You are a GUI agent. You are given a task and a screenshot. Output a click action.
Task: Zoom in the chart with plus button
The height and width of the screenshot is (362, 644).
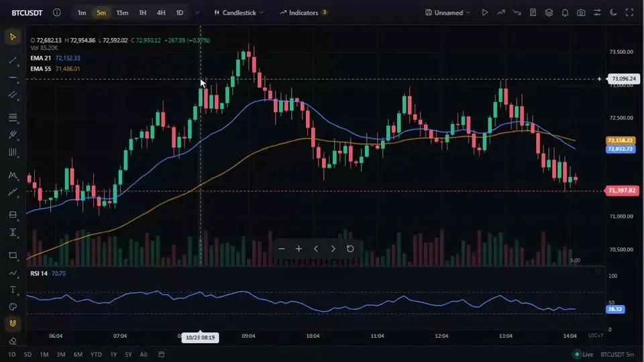(299, 249)
